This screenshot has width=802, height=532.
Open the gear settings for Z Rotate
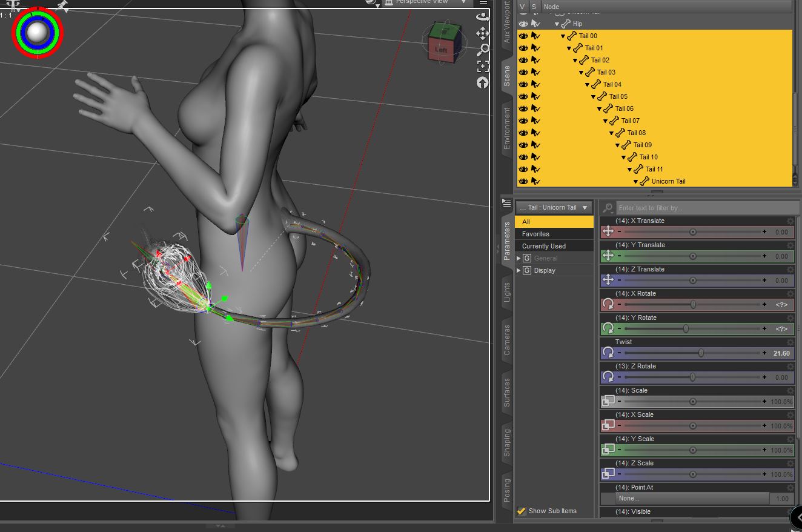point(790,367)
